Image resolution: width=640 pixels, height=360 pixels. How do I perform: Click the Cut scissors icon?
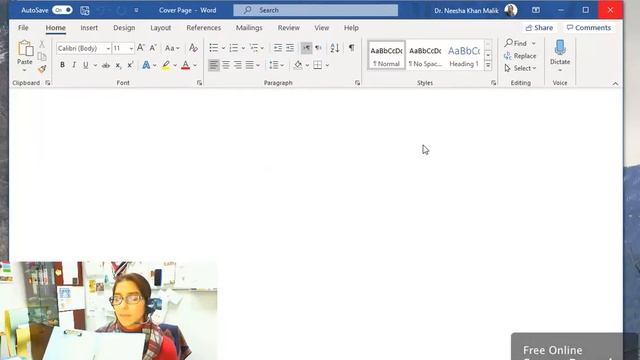click(42, 44)
